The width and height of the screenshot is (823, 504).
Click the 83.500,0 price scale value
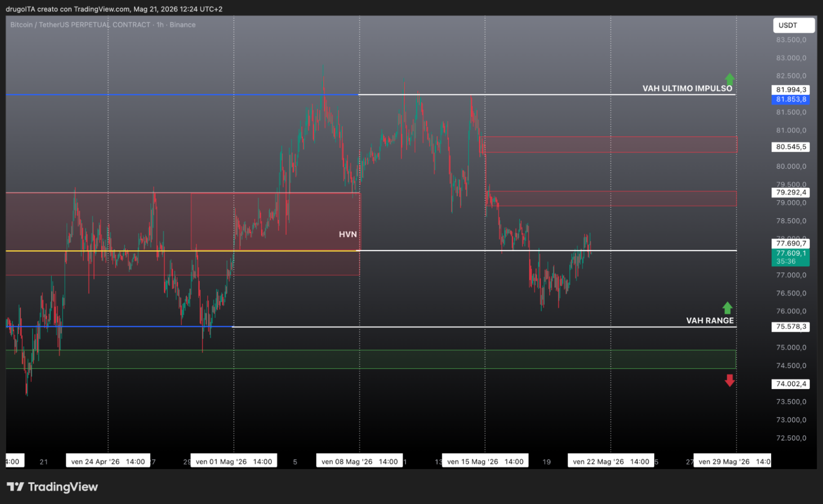791,40
